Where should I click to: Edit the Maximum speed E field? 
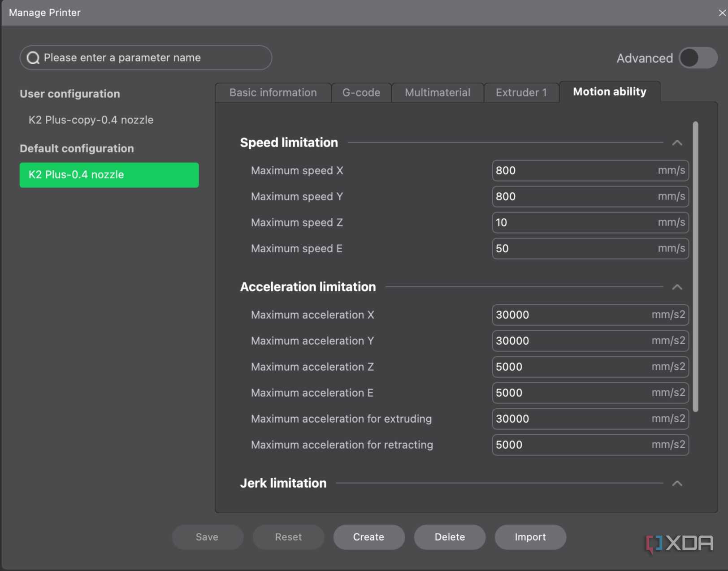click(x=590, y=249)
